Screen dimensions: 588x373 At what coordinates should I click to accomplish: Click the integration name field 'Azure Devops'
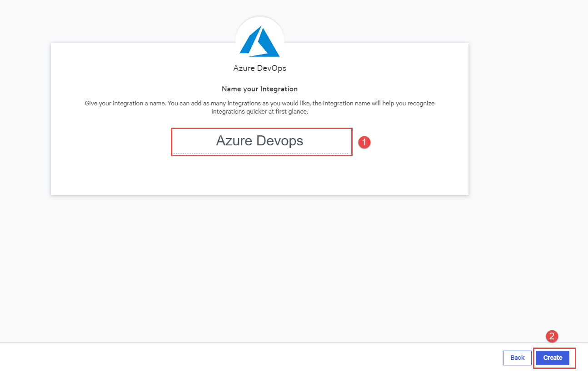(x=260, y=141)
